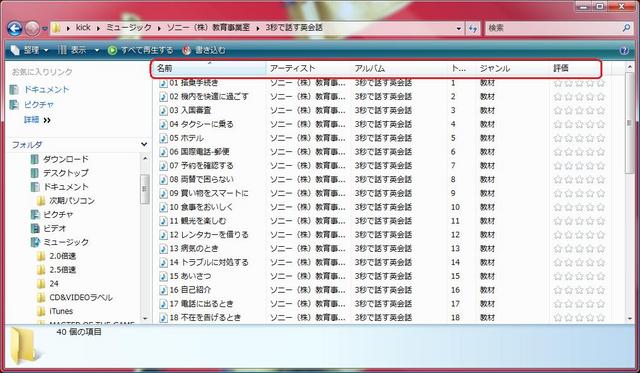The image size is (640, 373).
Task: Click music file icon of 05 ホテル
Action: click(x=163, y=138)
